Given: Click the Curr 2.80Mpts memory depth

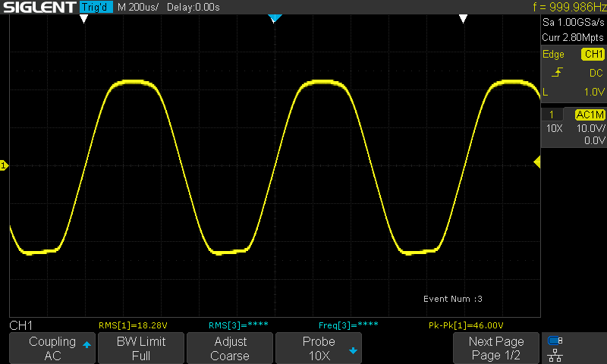Looking at the screenshot, I should (x=573, y=37).
